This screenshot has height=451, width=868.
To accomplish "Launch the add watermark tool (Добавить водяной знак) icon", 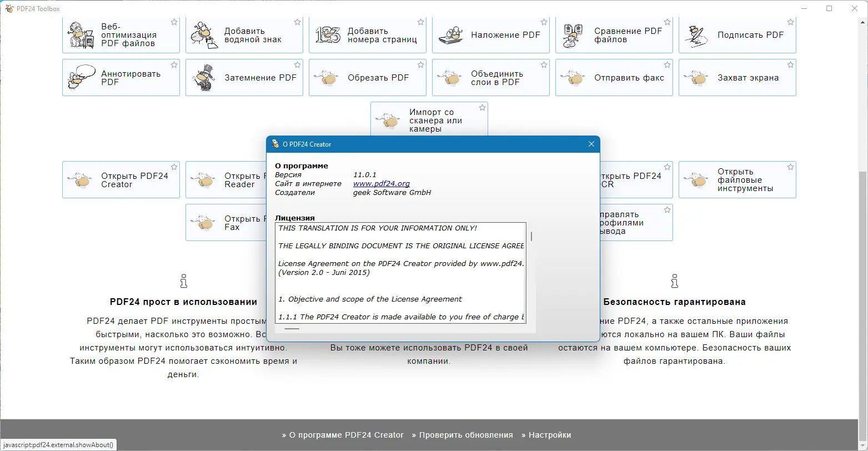I will coord(203,35).
